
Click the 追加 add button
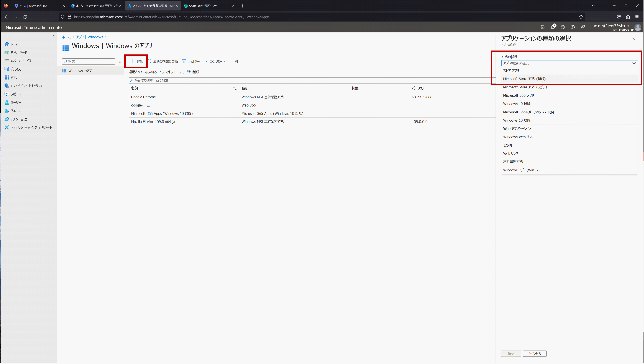[x=137, y=61]
